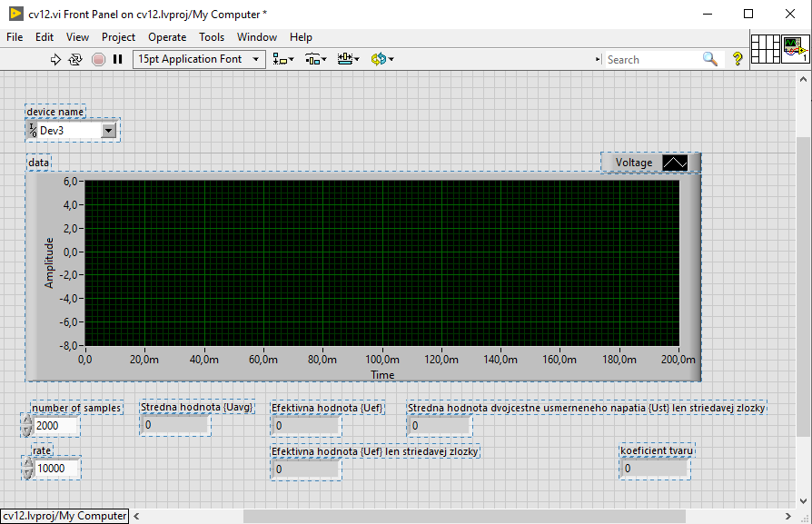The image size is (812, 524).
Task: Open the Tools menu
Action: click(x=212, y=37)
